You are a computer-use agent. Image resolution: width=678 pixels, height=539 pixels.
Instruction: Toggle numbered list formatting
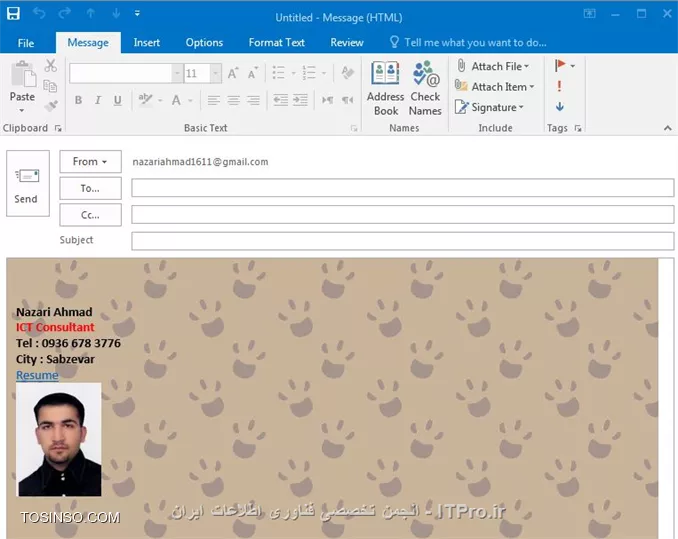click(x=309, y=73)
